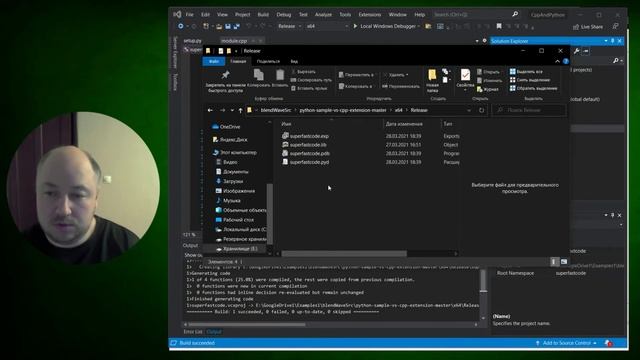Open the Extensions menu in Visual Studio

369,15
